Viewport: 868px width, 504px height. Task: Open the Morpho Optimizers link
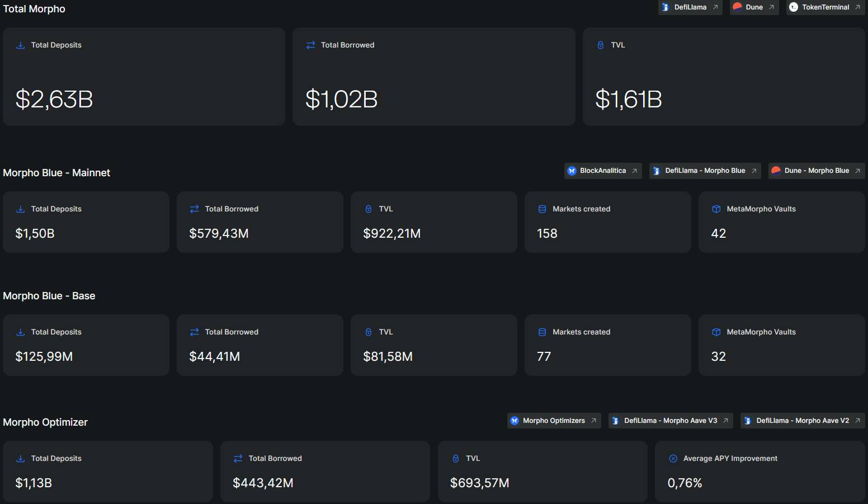[x=554, y=421]
